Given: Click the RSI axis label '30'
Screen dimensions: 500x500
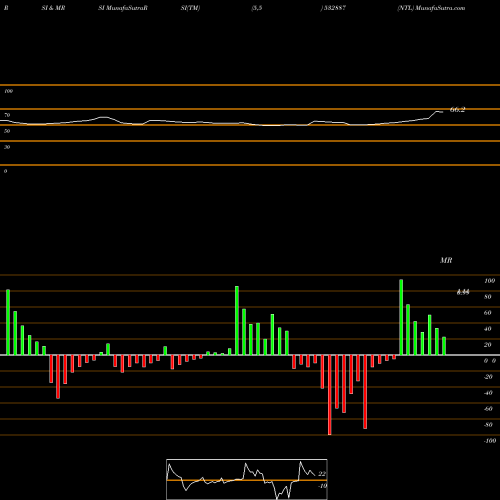Looking at the screenshot, I should (x=7, y=147).
